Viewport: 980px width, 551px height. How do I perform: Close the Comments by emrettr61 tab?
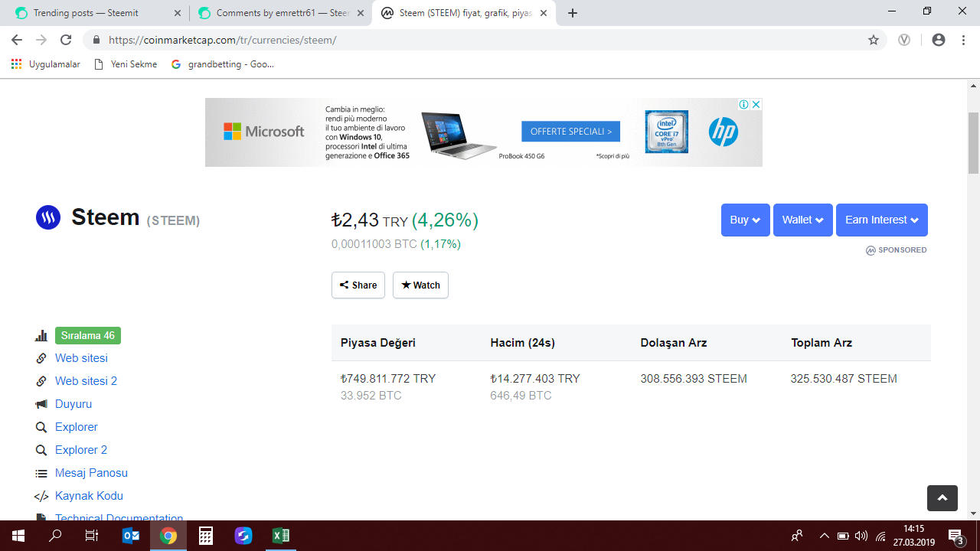361,13
